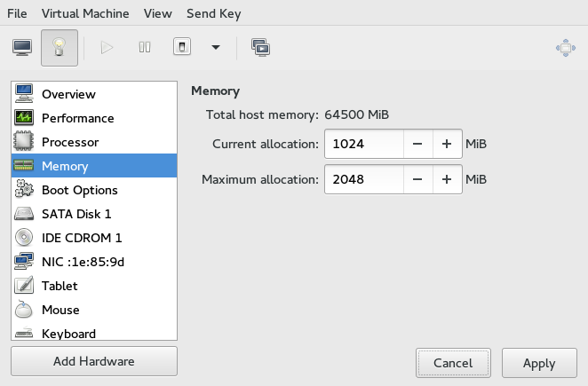Select SATA Disk 1 device
The height and width of the screenshot is (386, 588).
(x=76, y=214)
